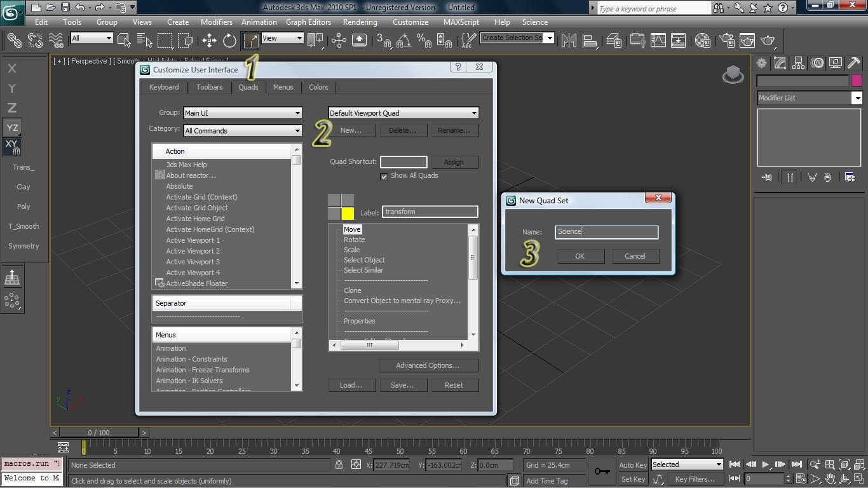Click the Undo arrow icon
868x488 pixels.
(x=80, y=8)
